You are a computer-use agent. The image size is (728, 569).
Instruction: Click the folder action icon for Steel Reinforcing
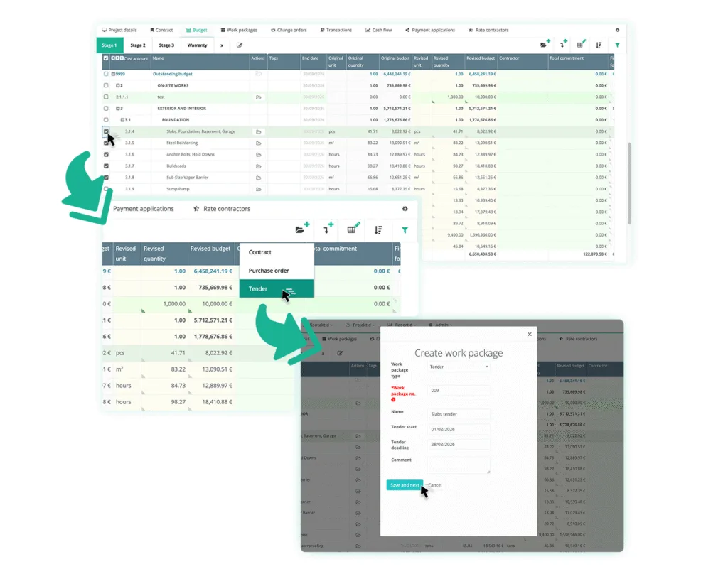258,143
